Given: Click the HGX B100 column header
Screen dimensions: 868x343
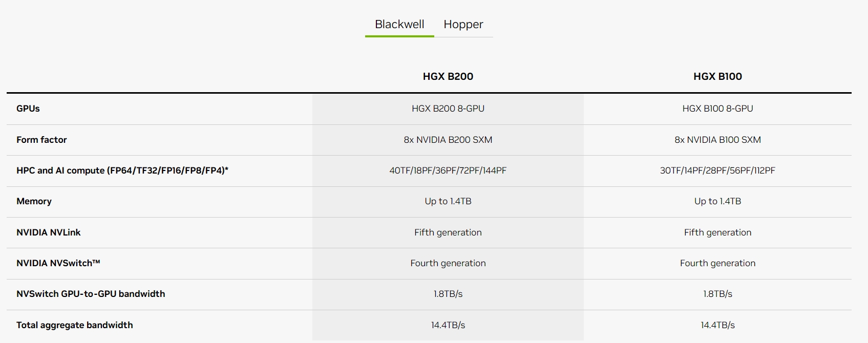Looking at the screenshot, I should [x=717, y=77].
